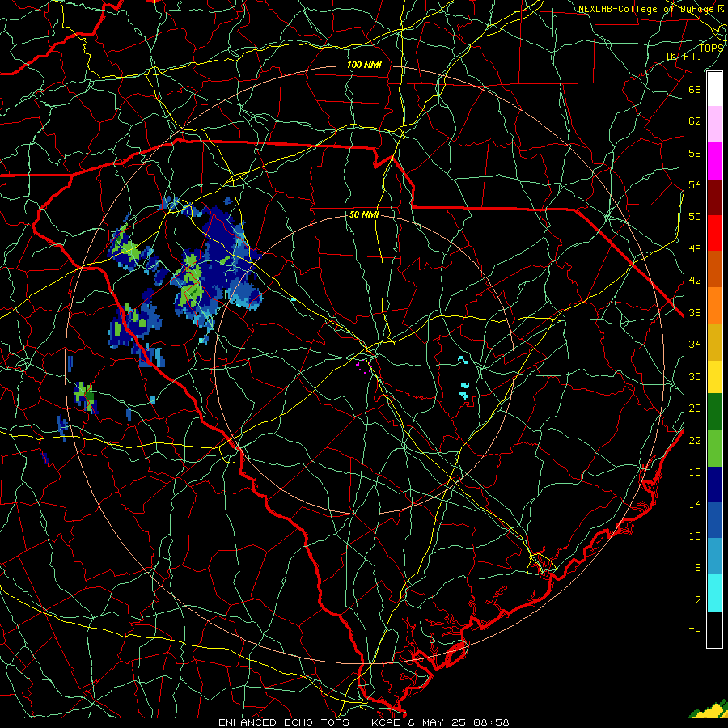
Task: Click the dark green swatch in the scale
Action: coord(714,412)
